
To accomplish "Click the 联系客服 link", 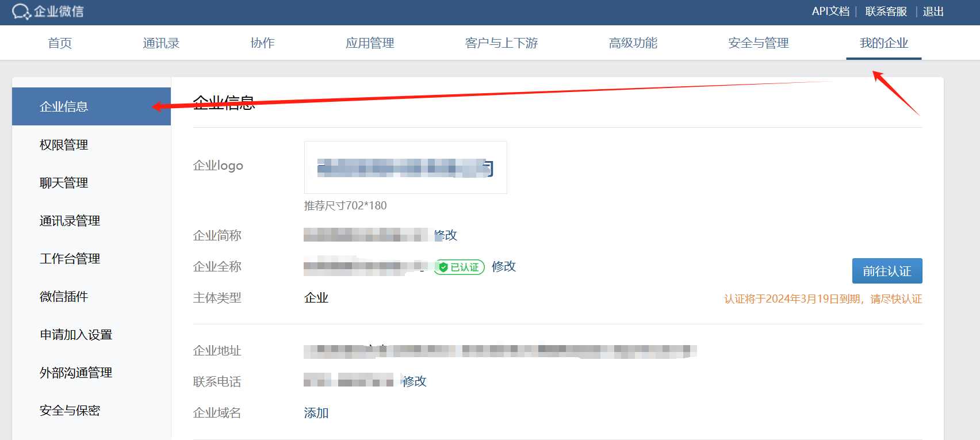I will point(886,12).
